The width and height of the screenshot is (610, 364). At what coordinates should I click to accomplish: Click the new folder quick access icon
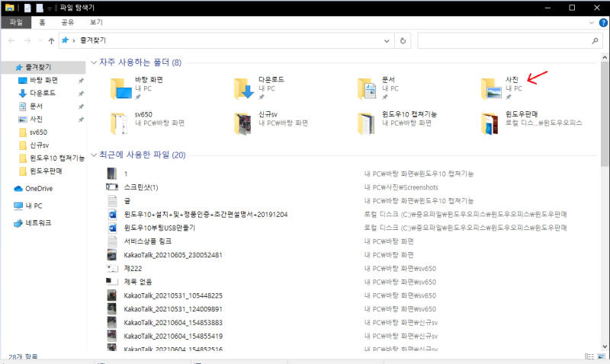pyautogui.click(x=40, y=8)
